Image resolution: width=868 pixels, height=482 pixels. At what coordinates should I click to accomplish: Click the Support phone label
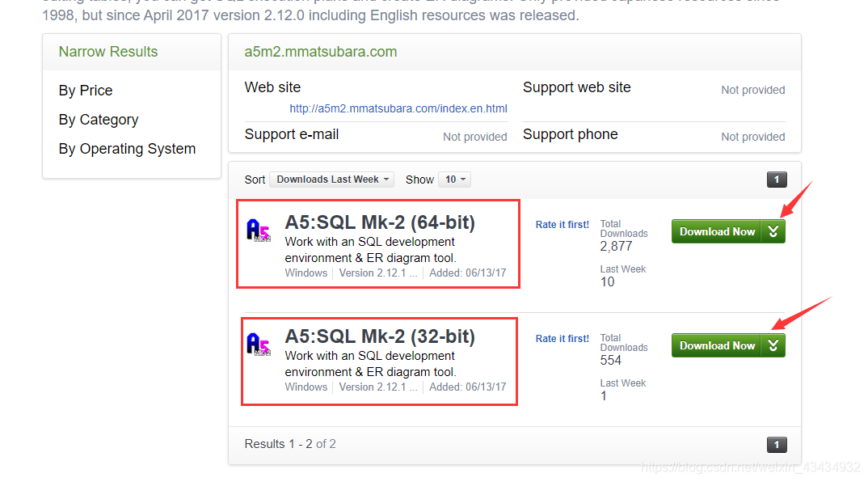click(x=570, y=134)
